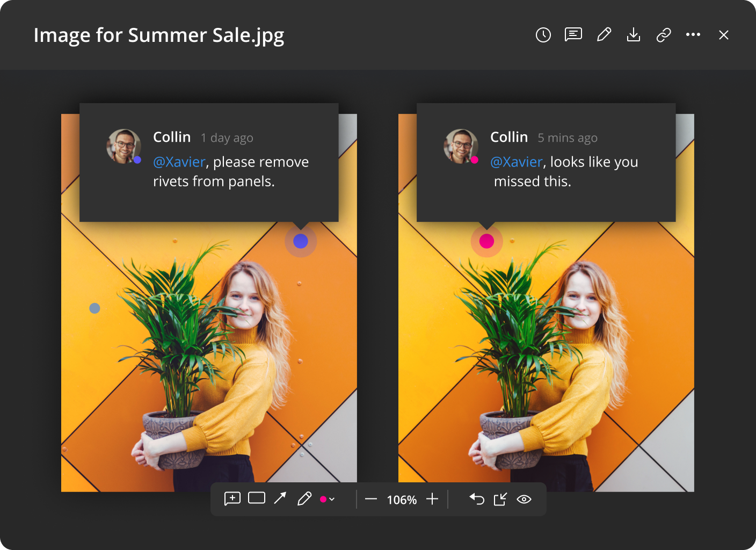Click the 106% zoom level value
The height and width of the screenshot is (550, 756).
[402, 500]
